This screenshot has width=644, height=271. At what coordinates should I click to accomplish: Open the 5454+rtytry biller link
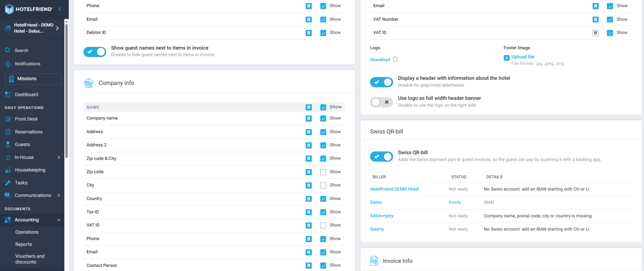[382, 216]
